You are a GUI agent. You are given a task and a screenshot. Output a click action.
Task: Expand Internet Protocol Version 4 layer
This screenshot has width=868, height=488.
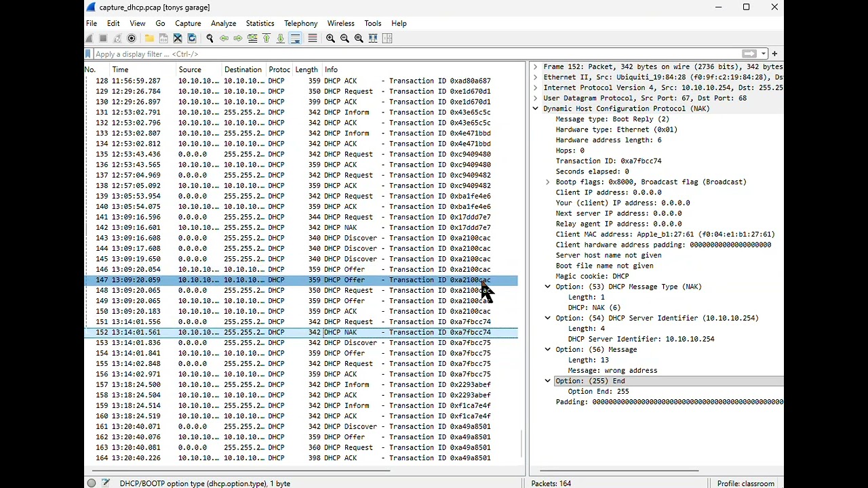pos(536,88)
